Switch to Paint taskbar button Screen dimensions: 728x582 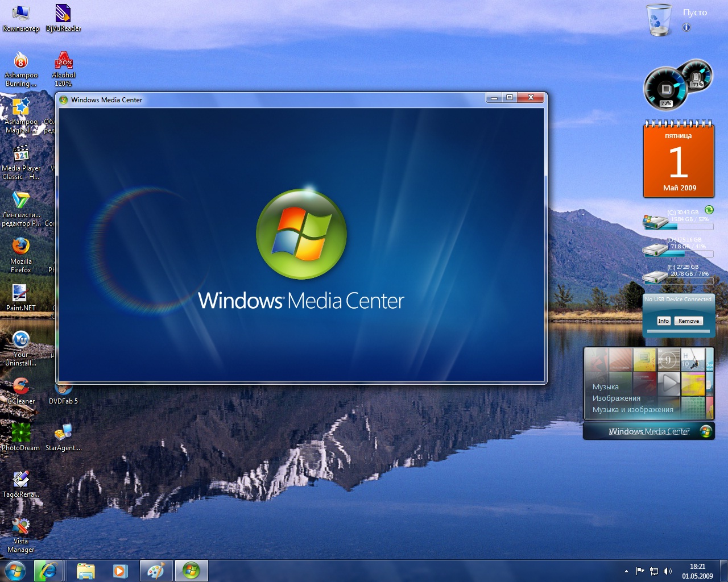[156, 571]
